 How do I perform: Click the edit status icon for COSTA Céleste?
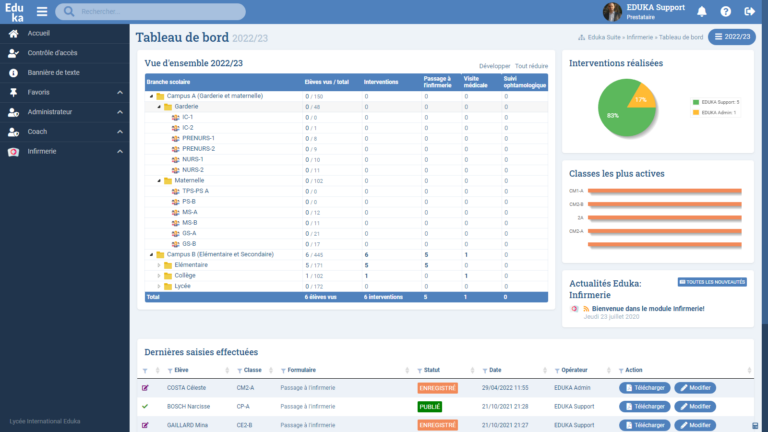coord(146,386)
